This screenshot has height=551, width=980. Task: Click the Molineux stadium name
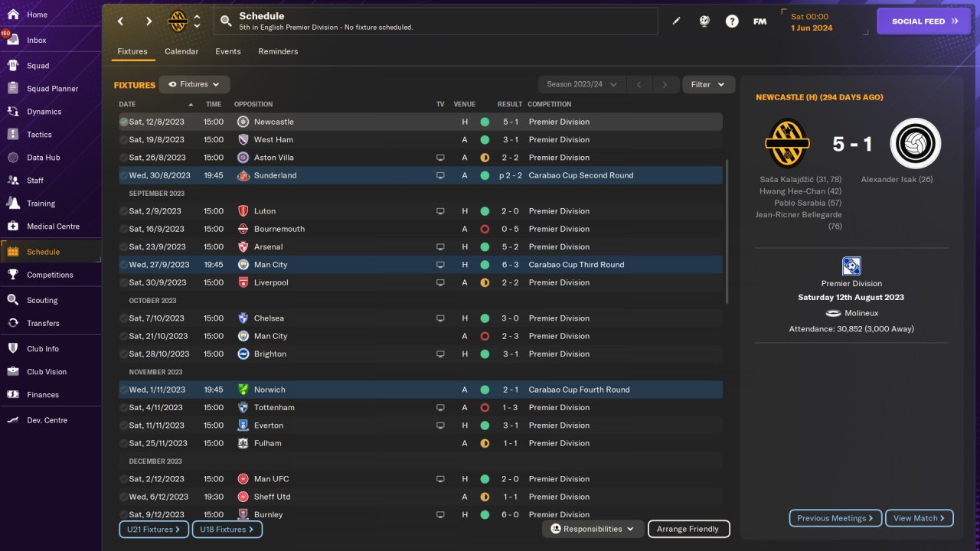861,313
